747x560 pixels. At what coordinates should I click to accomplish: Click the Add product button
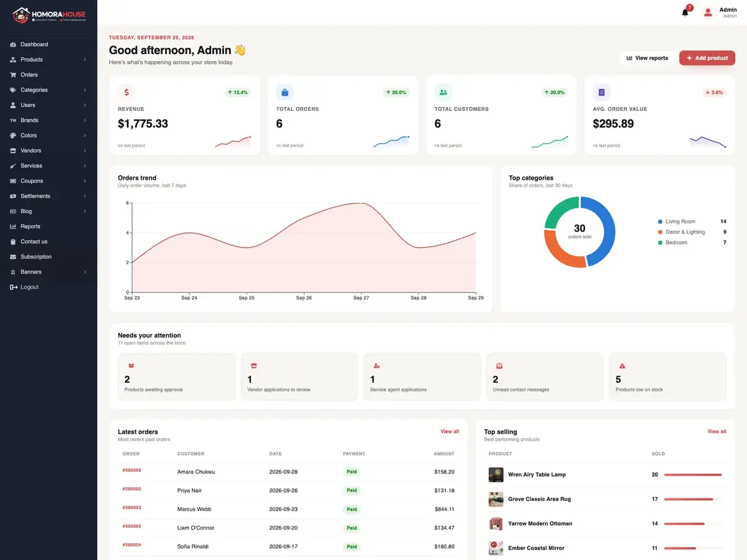[x=707, y=58]
